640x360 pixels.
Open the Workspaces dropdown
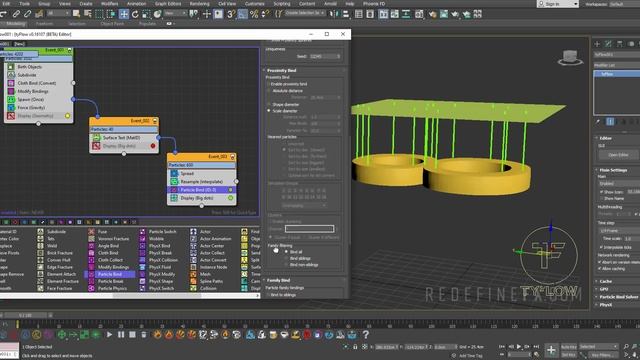[624, 4]
